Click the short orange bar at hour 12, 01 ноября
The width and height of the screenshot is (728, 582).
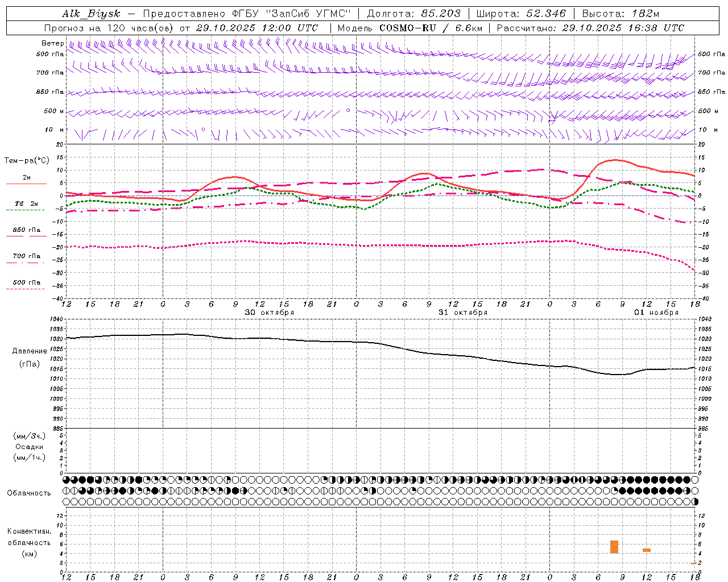647,550
